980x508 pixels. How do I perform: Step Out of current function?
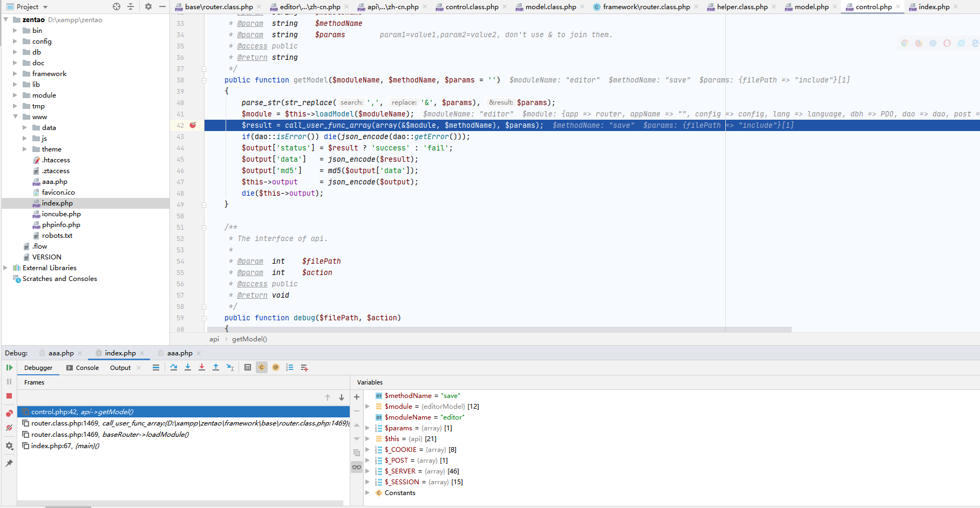point(216,368)
